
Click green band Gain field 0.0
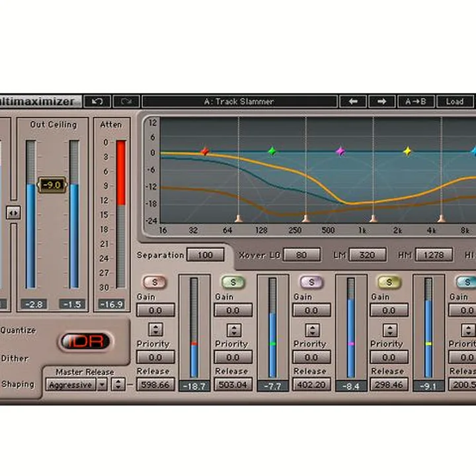tap(233, 310)
